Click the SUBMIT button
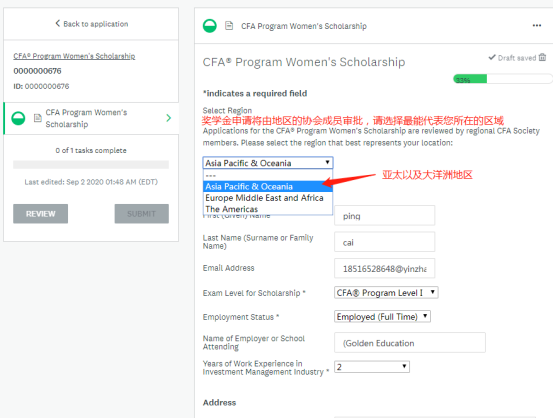The height and width of the screenshot is (419, 554). point(141,214)
